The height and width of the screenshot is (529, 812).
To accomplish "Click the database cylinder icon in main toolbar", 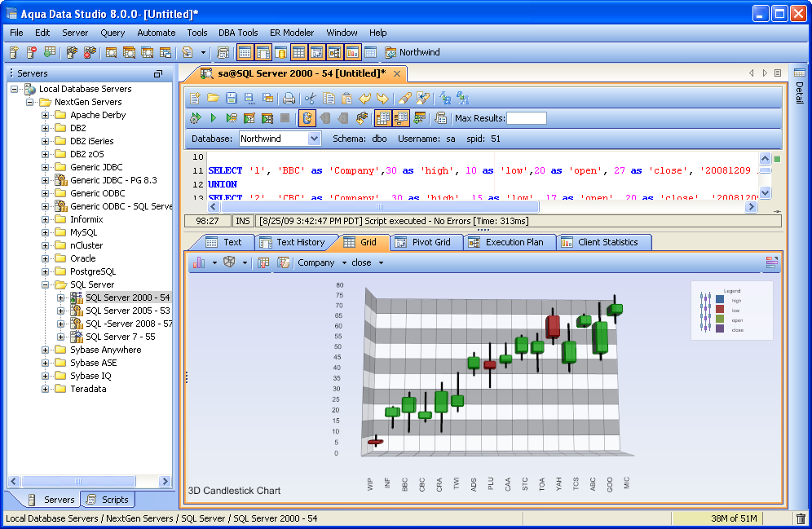I will tap(280, 52).
